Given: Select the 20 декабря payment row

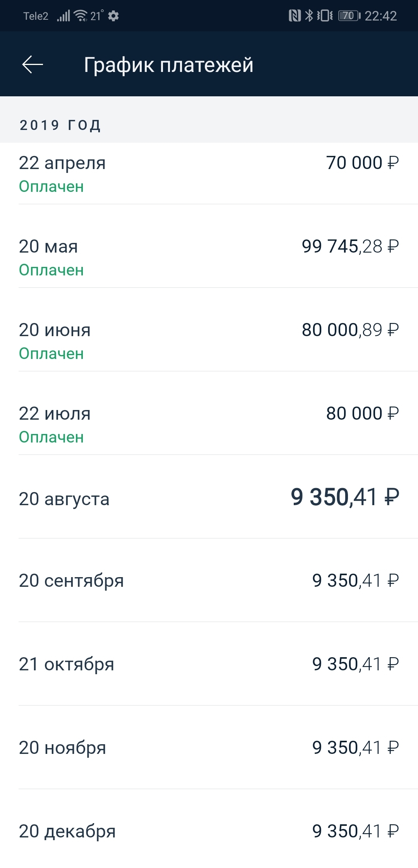Looking at the screenshot, I should click(x=209, y=831).
